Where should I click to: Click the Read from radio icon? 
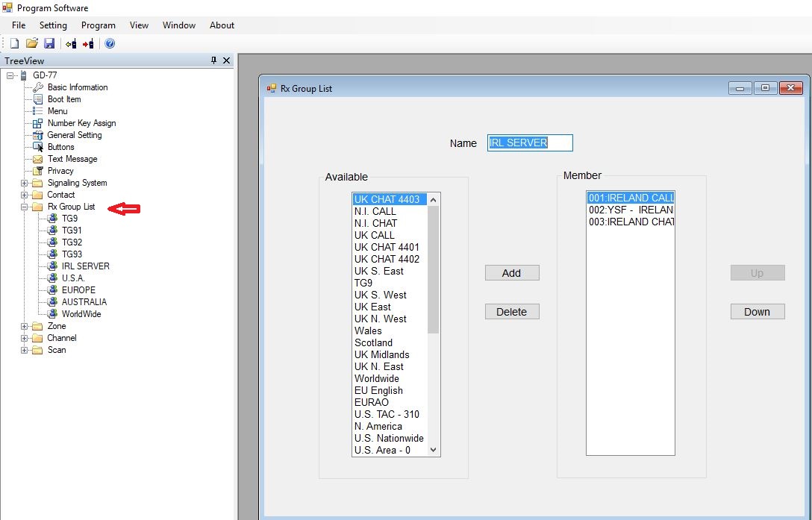72,43
